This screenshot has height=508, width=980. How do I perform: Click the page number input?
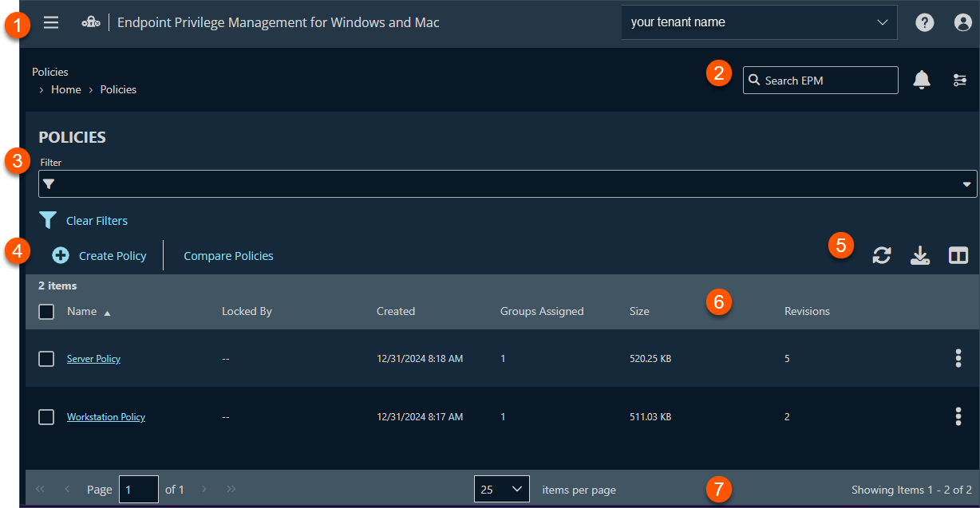click(x=139, y=489)
